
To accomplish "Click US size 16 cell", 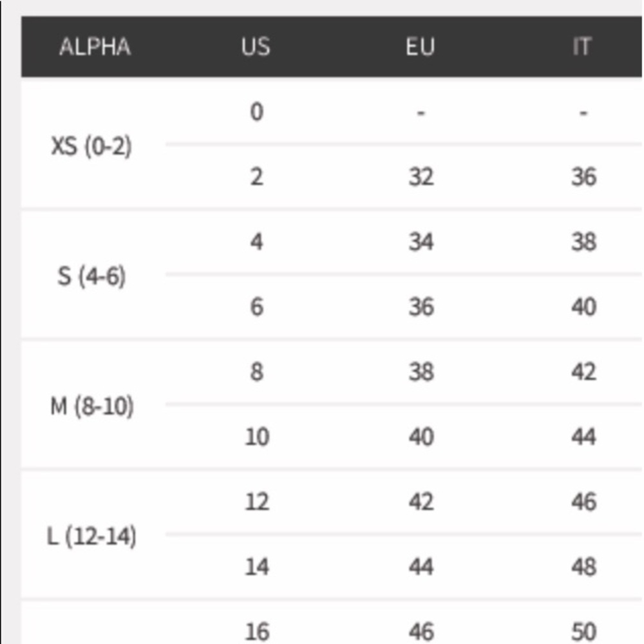I will [x=256, y=631].
